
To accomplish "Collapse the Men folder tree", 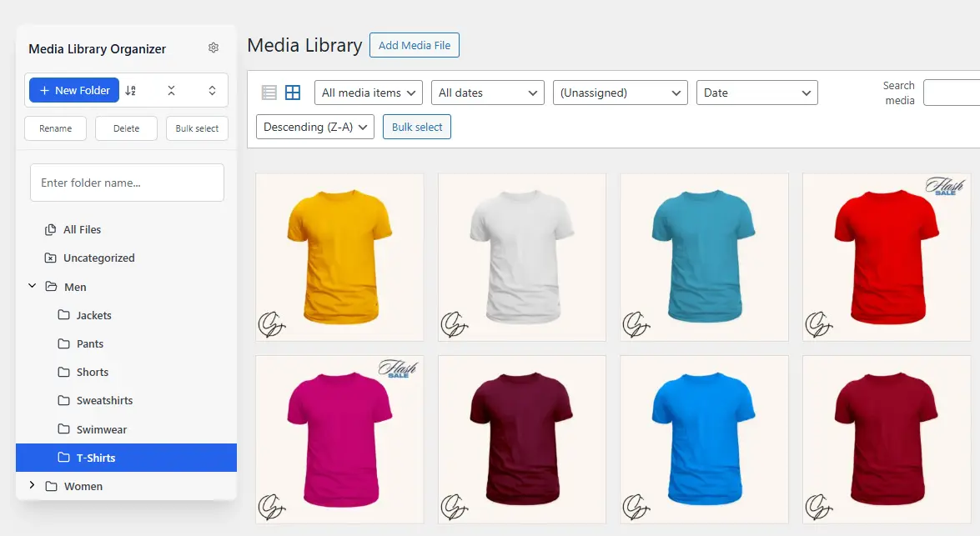I will (x=32, y=286).
